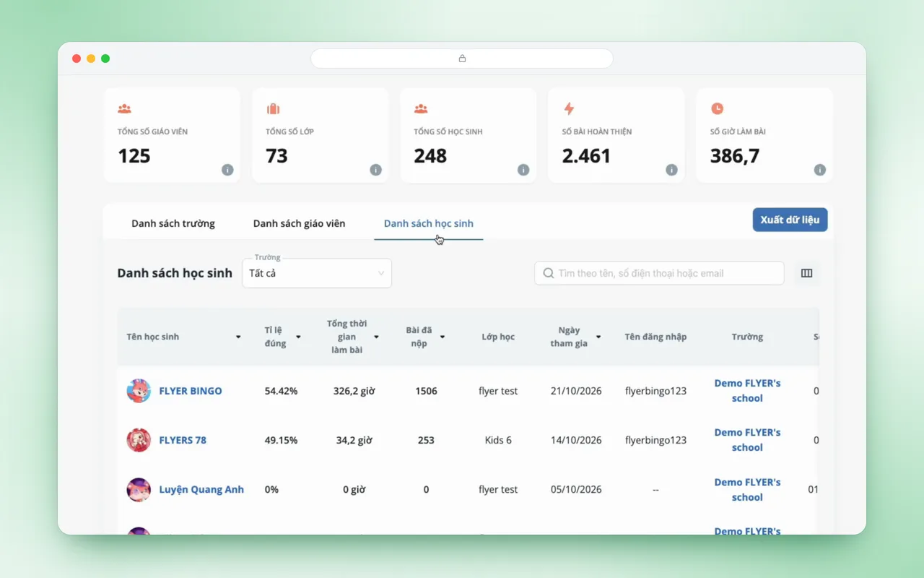This screenshot has height=578, width=924.
Task: Click the clock icon above Số giờ làm bài
Action: click(717, 108)
